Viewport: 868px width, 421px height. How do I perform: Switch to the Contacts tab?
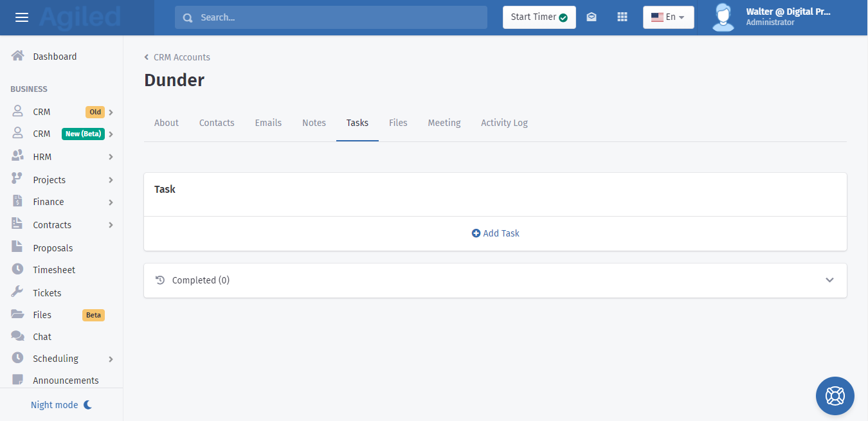(217, 123)
